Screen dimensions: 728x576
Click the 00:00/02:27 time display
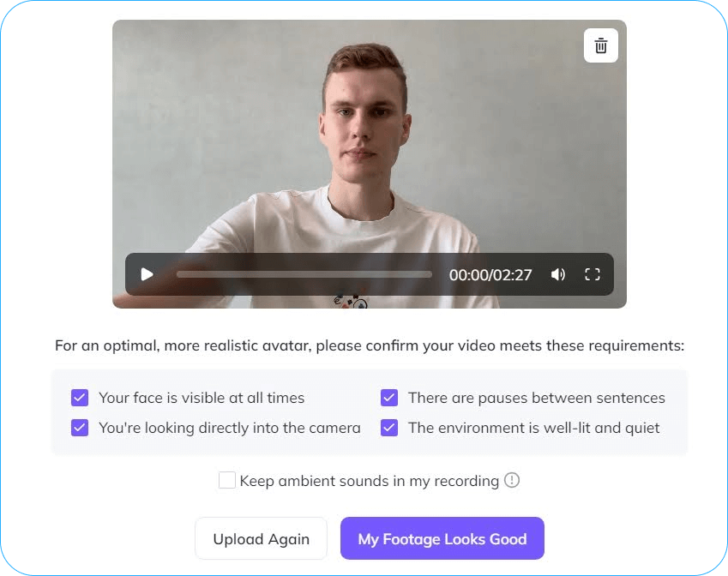pyautogui.click(x=490, y=275)
